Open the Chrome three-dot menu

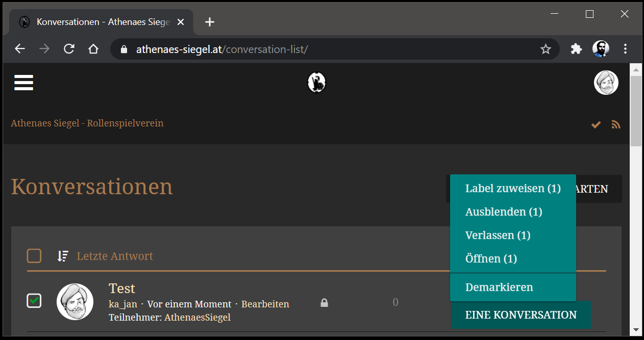point(626,49)
